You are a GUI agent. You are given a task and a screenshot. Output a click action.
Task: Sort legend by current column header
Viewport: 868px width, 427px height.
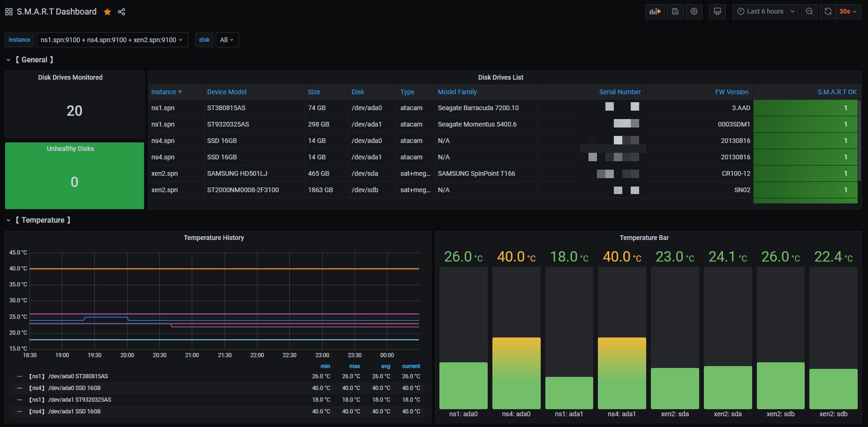[411, 366]
